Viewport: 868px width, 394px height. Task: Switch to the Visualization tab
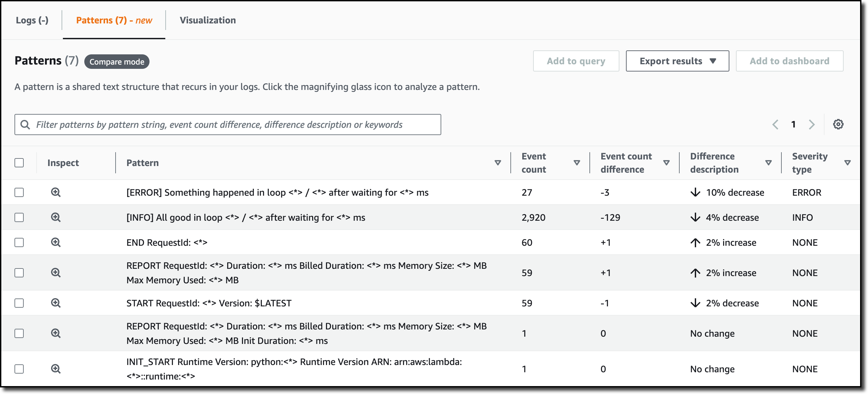[x=207, y=20]
